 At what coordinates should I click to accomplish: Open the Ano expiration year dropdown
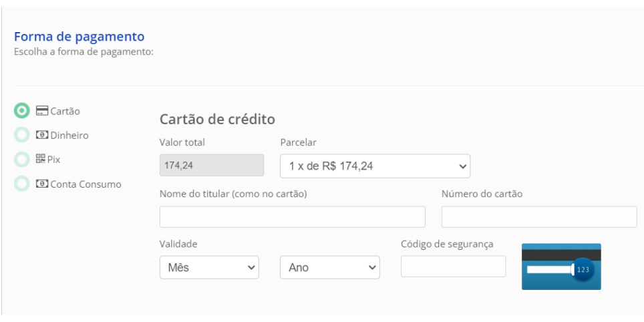[x=329, y=267]
